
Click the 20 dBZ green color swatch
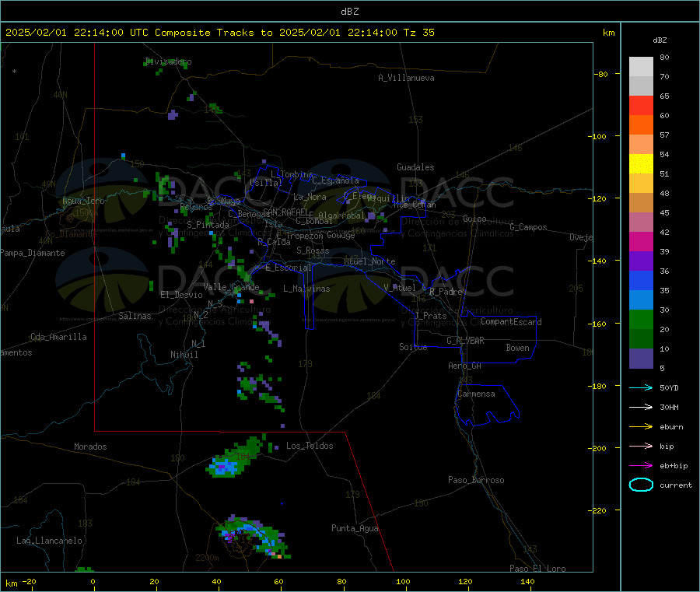point(641,319)
